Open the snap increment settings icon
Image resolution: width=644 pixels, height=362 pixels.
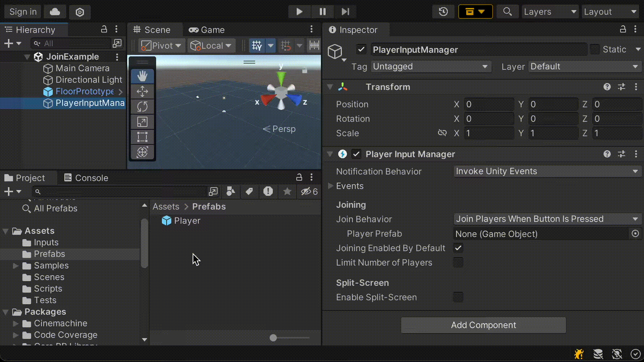pos(314,46)
